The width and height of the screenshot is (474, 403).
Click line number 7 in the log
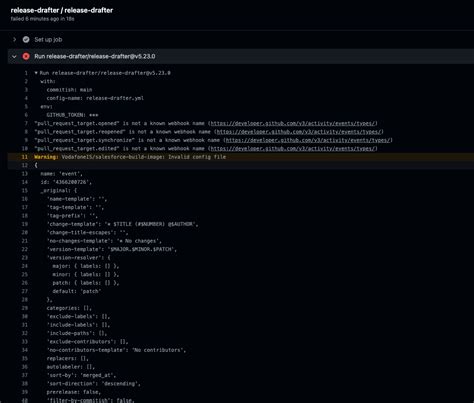(26, 123)
